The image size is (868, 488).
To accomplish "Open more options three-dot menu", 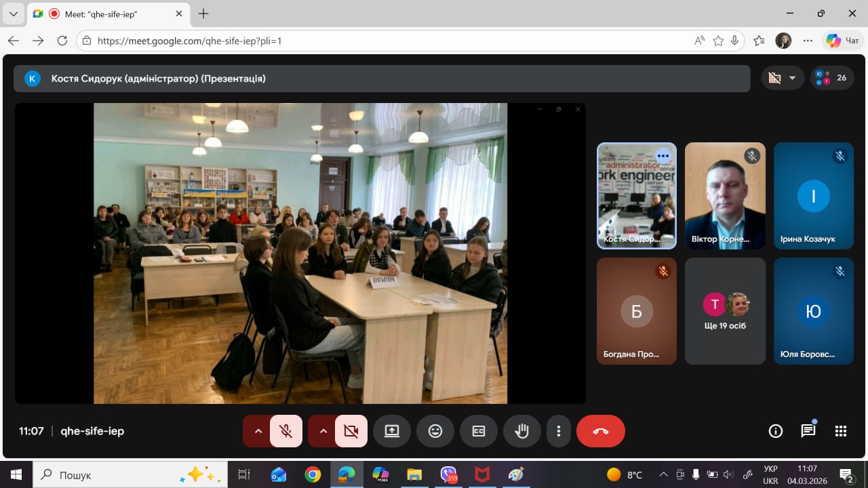I will [559, 431].
